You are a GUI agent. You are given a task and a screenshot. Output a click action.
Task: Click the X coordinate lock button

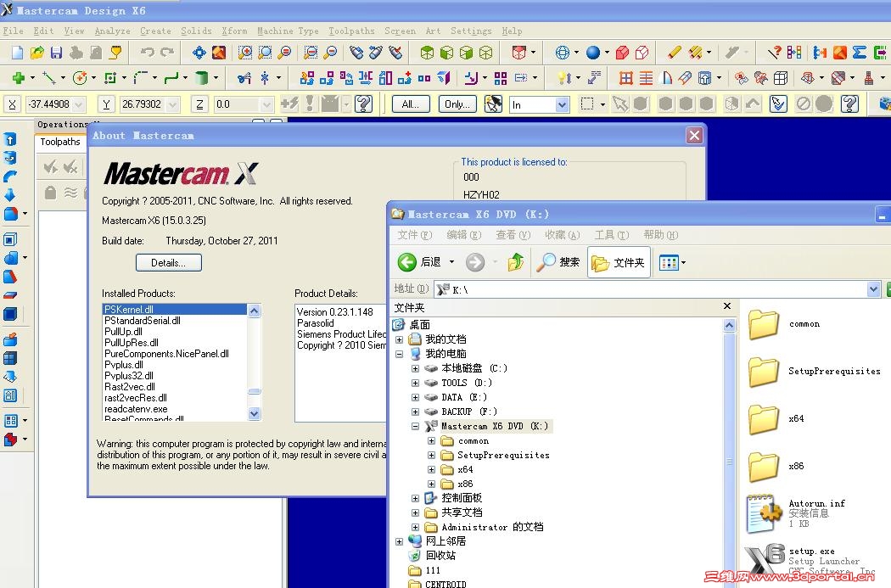[13, 104]
